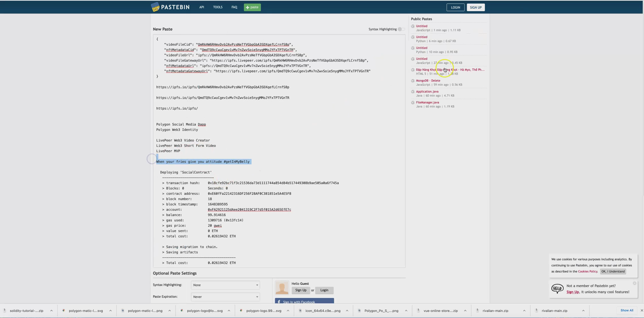
Task: Expand options for vue-online-store zip download
Action: tap(465, 311)
